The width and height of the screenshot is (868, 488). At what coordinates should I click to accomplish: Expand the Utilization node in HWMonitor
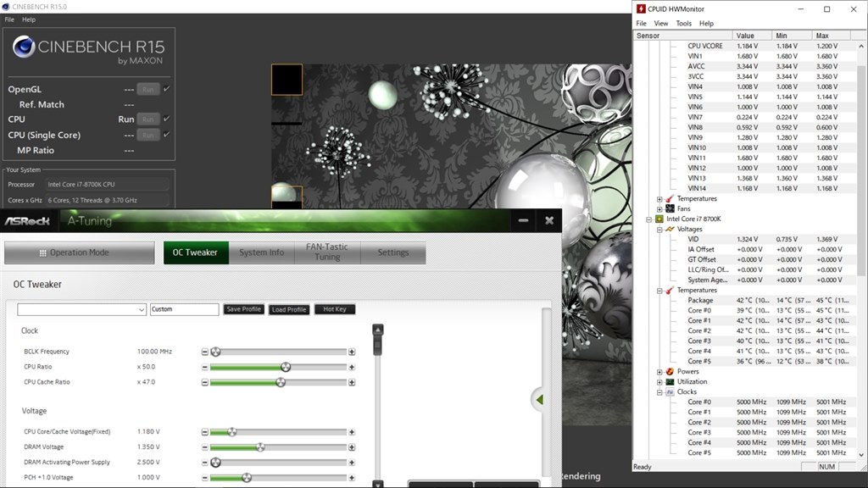coord(659,382)
